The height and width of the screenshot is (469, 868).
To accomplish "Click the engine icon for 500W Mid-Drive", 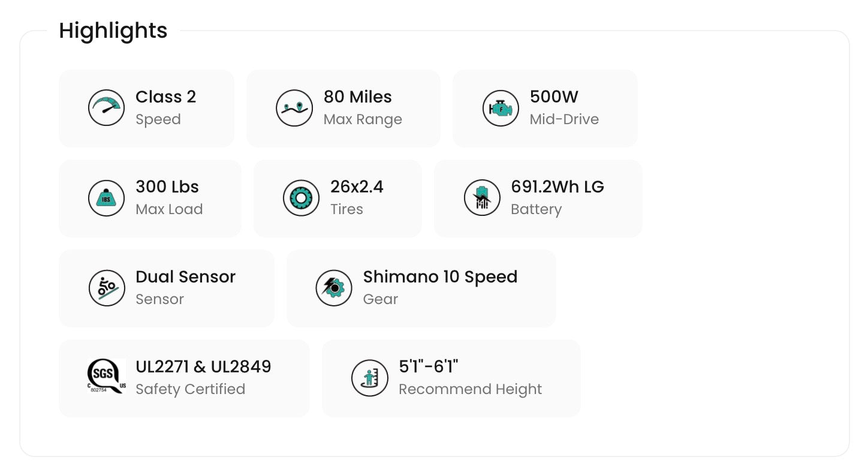I will 501,108.
